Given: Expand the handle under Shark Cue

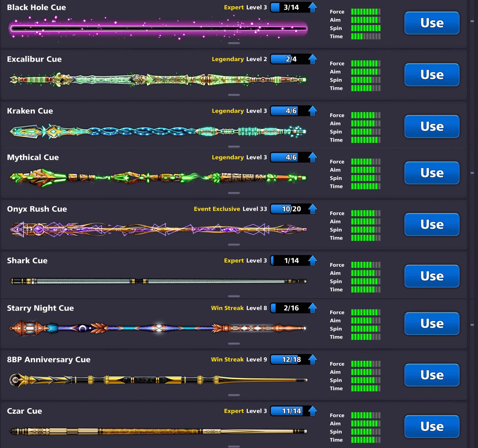Looking at the screenshot, I should tap(234, 296).
